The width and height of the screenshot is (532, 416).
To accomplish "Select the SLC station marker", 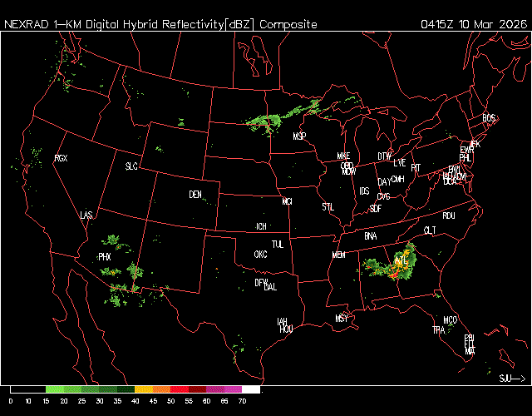I will [131, 166].
